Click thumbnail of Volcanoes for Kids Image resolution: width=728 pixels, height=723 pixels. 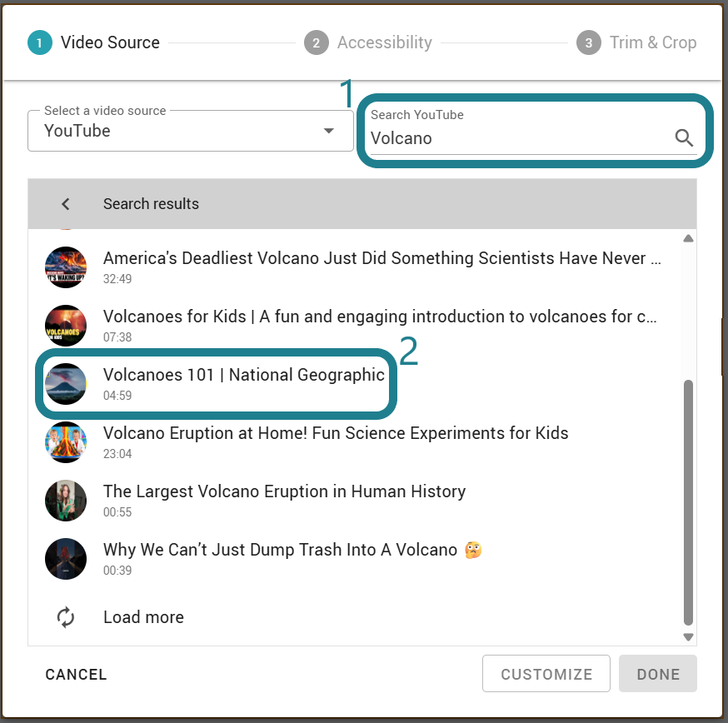(66, 326)
